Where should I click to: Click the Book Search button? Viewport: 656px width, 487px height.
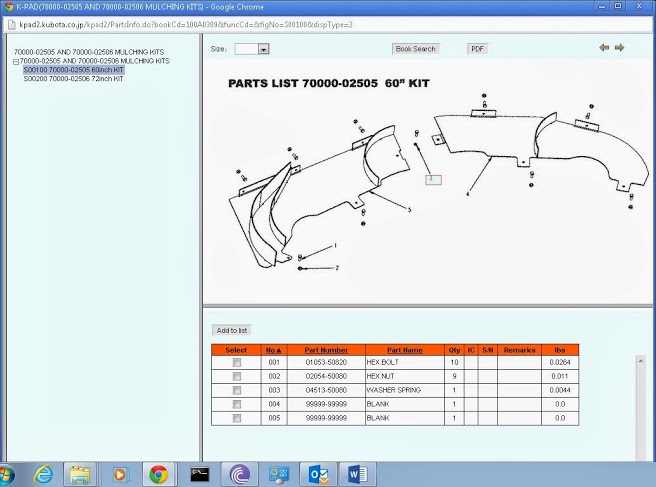point(415,49)
